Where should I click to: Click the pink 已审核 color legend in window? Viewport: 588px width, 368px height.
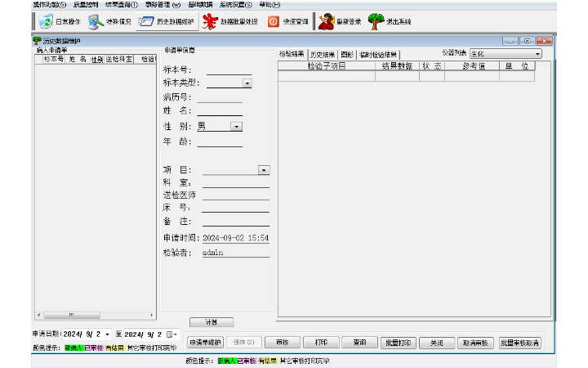93,348
